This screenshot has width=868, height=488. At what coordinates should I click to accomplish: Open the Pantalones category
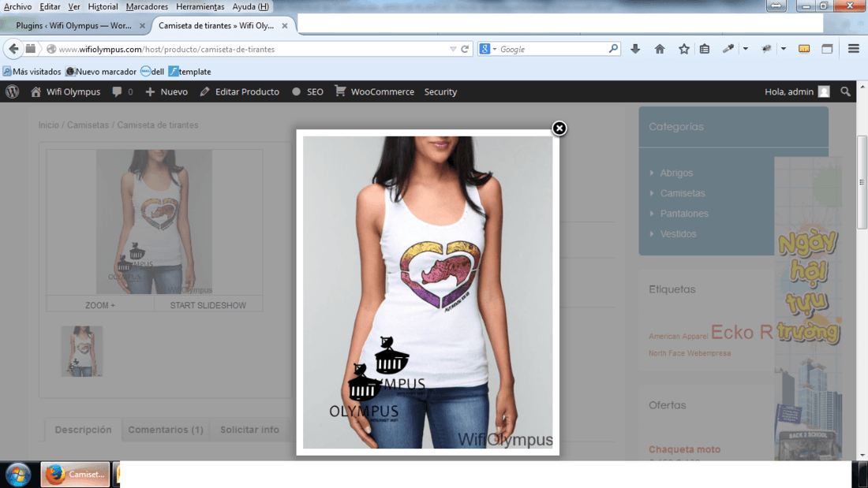point(684,214)
